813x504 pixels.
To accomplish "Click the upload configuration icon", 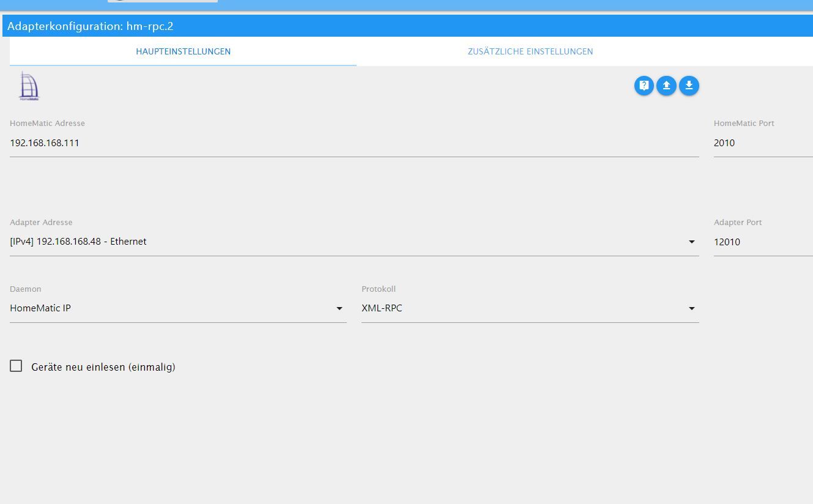I will [666, 86].
